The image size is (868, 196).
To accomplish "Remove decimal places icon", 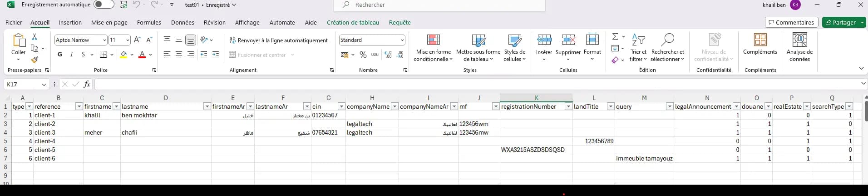I will tap(400, 55).
